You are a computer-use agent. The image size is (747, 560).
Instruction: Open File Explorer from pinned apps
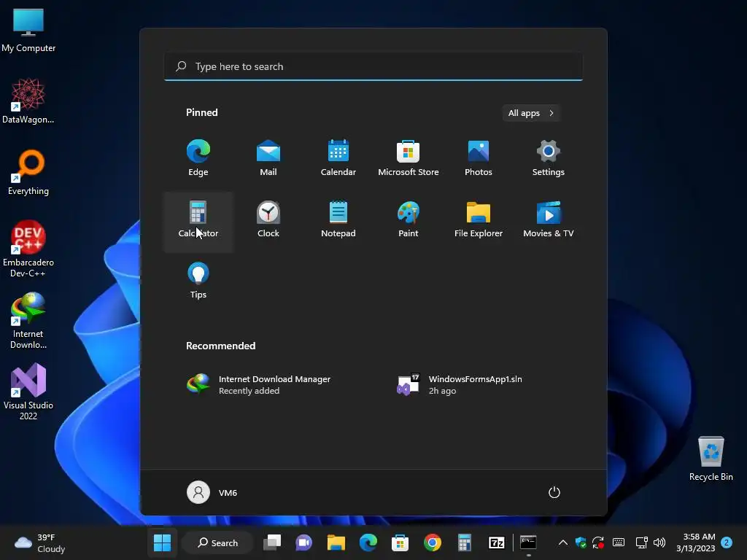pos(479,219)
